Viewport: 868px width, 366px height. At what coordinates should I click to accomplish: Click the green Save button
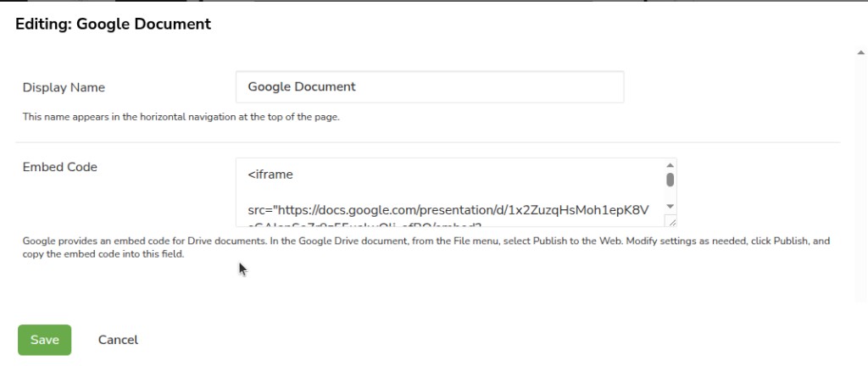coord(44,340)
